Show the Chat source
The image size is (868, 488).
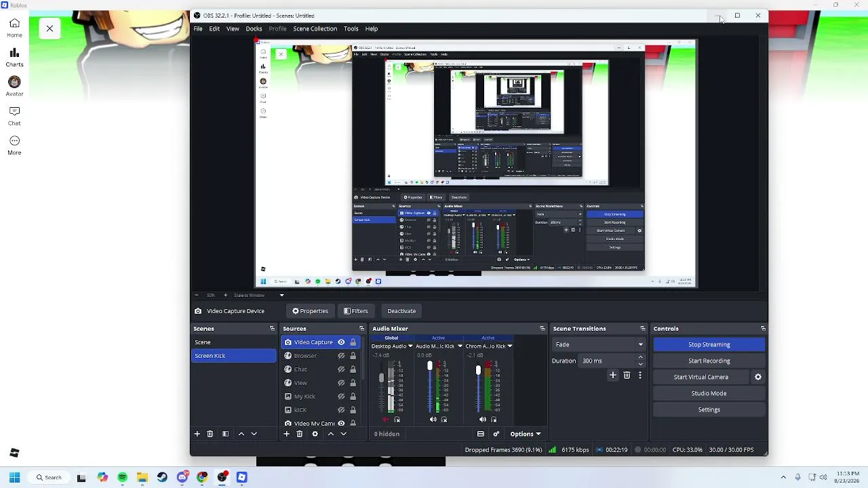click(341, 369)
